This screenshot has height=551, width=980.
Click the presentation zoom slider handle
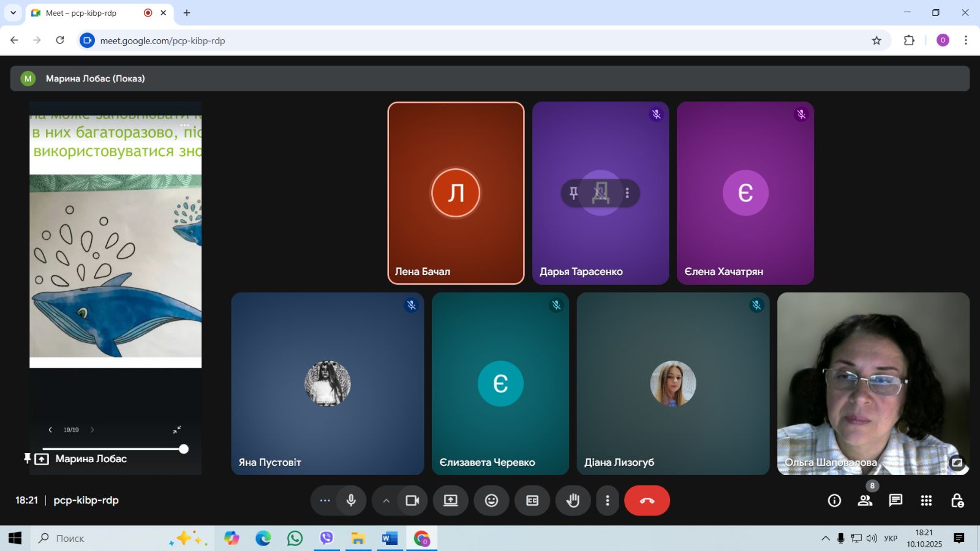coord(183,449)
